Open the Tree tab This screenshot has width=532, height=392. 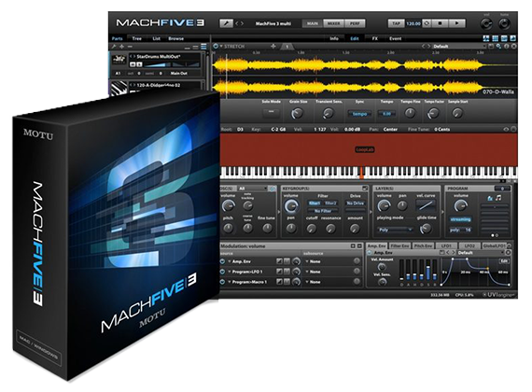tap(136, 38)
